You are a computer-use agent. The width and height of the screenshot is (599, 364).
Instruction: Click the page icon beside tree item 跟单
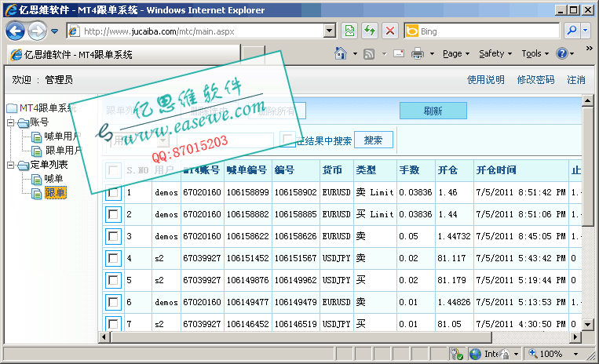pos(37,194)
